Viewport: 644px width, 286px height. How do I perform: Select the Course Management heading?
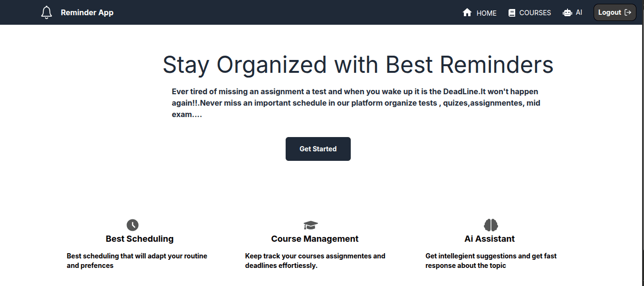[315, 239]
